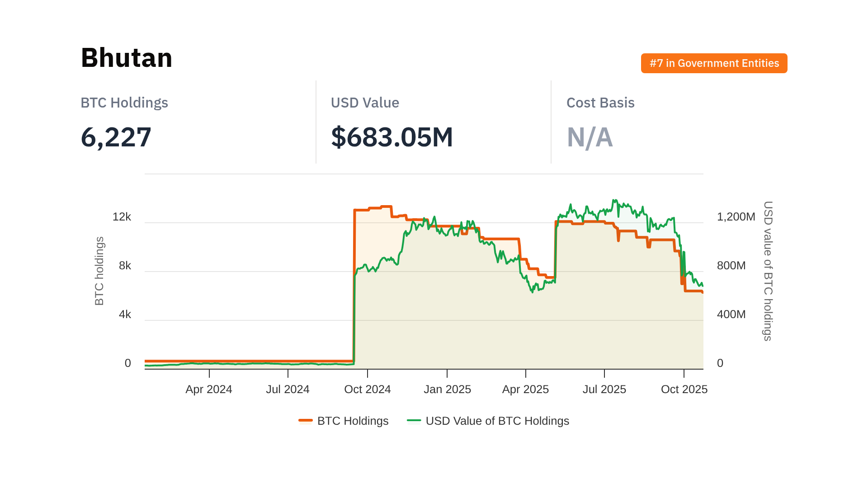The image size is (868, 488).
Task: Click the $683.05M USD value figure
Action: point(392,137)
